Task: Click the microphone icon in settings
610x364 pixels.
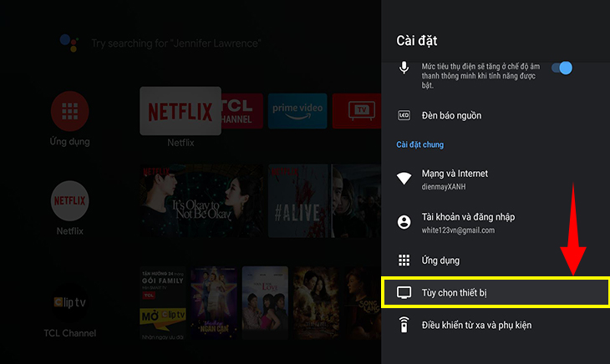Action: pyautogui.click(x=404, y=68)
